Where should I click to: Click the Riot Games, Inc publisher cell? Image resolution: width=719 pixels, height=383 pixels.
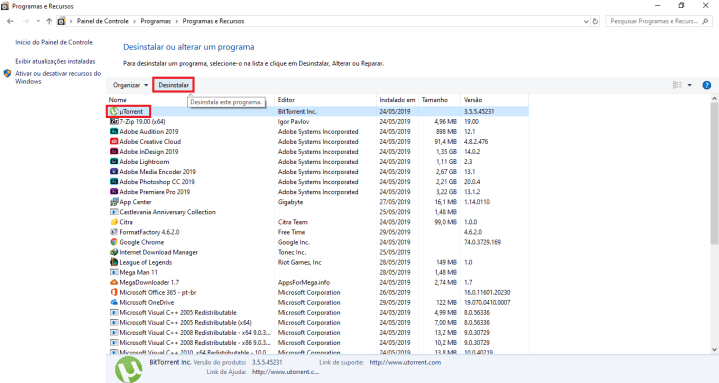[x=299, y=262]
